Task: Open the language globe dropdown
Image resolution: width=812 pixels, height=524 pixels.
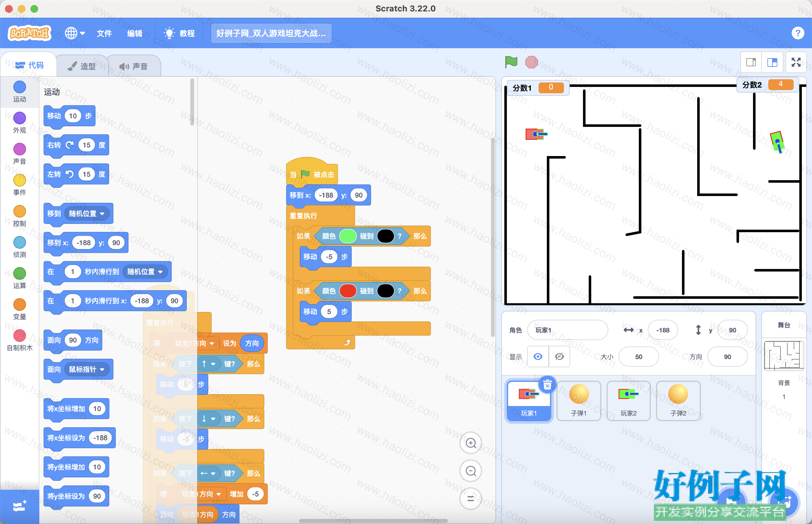Action: pyautogui.click(x=75, y=33)
